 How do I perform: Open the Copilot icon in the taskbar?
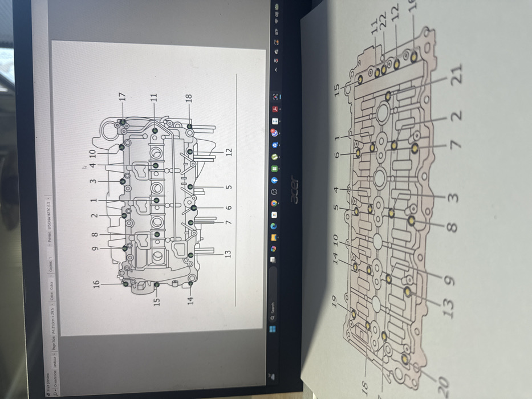(273, 249)
